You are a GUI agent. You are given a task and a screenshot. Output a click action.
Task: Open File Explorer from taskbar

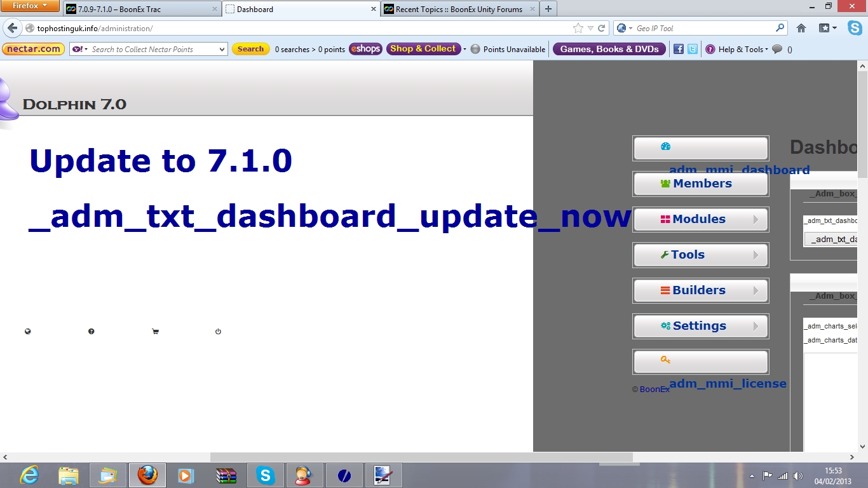tap(68, 475)
